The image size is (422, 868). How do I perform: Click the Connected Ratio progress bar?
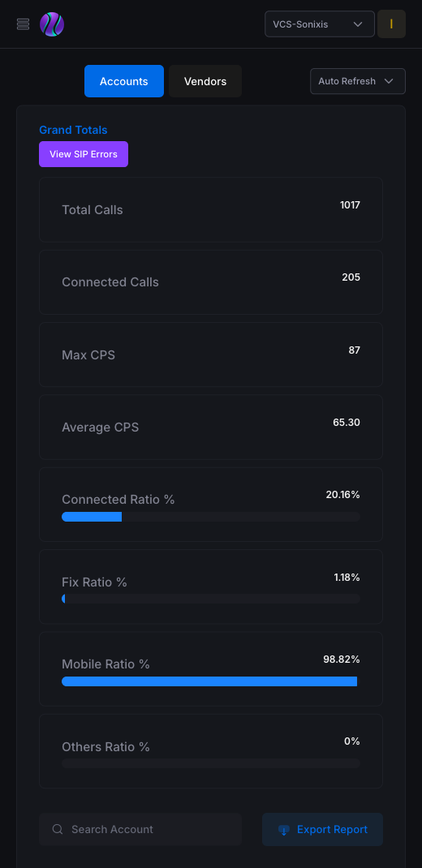point(211,517)
